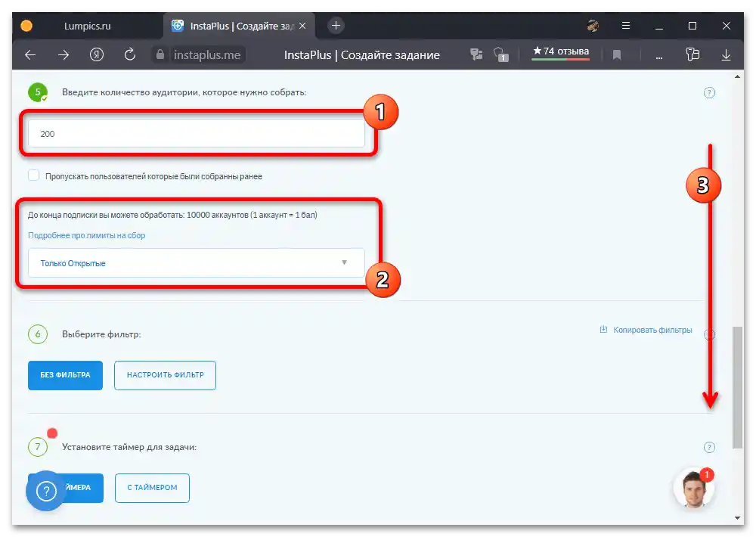Click the Выберите фильтр heading

click(101, 334)
